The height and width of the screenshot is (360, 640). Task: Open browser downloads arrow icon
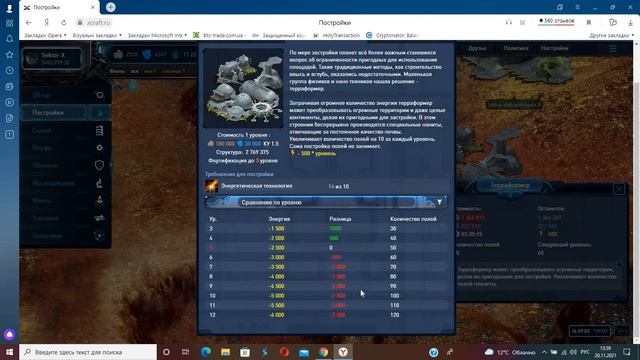point(630,22)
